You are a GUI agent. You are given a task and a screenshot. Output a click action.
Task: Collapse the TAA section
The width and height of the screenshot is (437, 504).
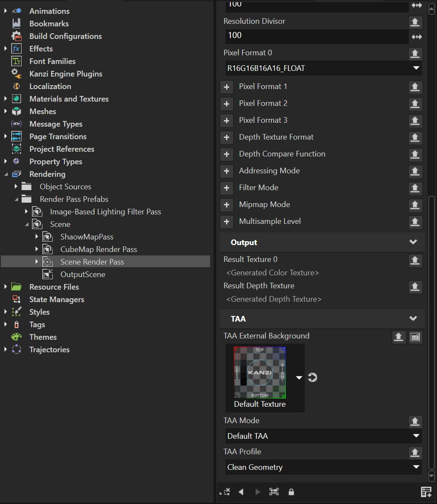coord(413,319)
